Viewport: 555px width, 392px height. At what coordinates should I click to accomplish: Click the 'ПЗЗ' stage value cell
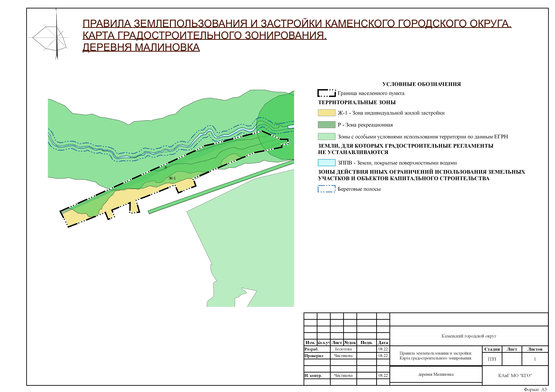click(x=492, y=359)
